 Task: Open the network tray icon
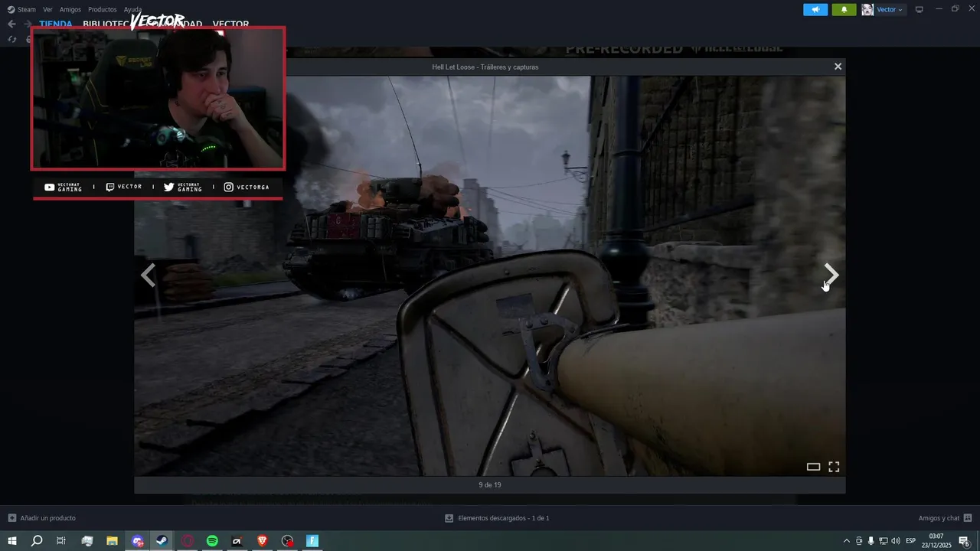pyautogui.click(x=883, y=541)
